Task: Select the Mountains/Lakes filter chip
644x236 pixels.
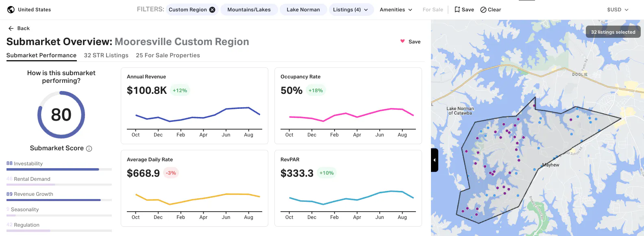Action: click(x=249, y=10)
